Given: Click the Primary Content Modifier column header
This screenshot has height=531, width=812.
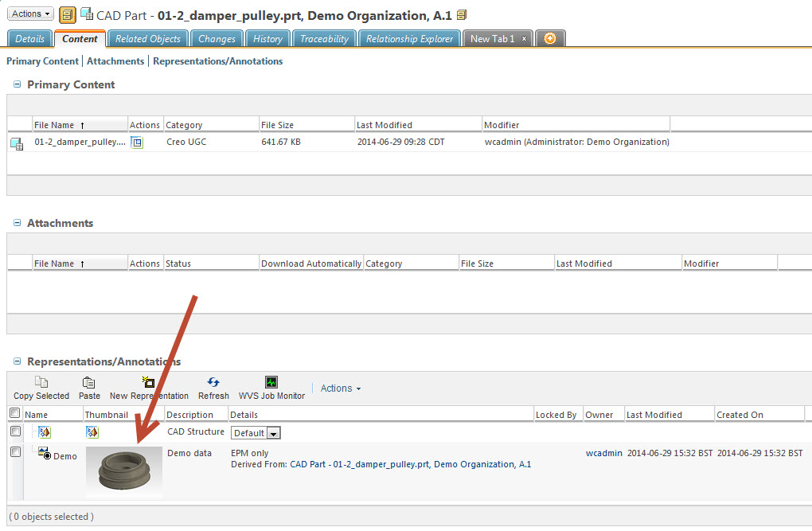Looking at the screenshot, I should click(576, 125).
